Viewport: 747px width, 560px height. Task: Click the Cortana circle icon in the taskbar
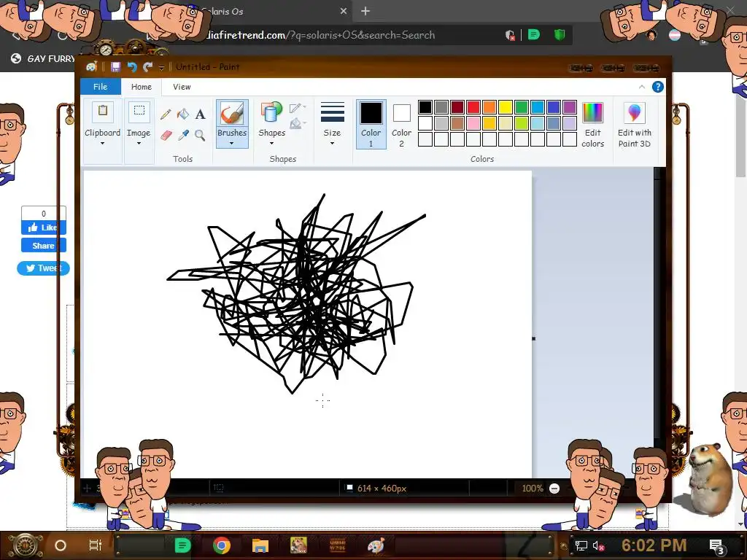click(x=61, y=545)
